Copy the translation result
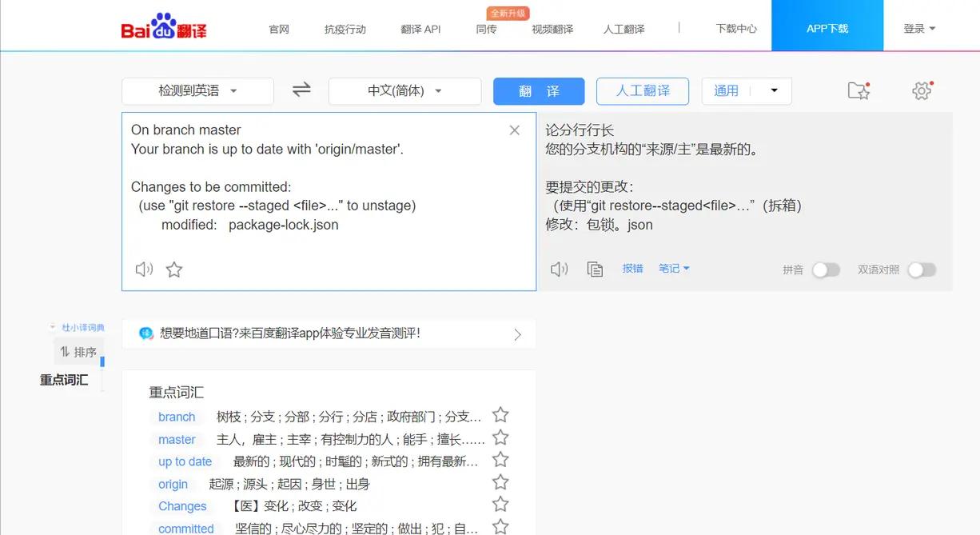Viewport: 980px width, 535px height. click(x=595, y=269)
